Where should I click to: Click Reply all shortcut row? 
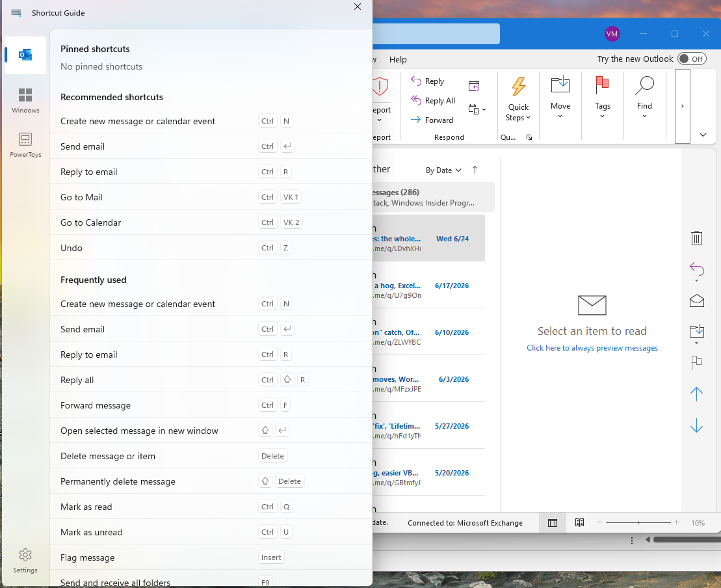coord(211,380)
